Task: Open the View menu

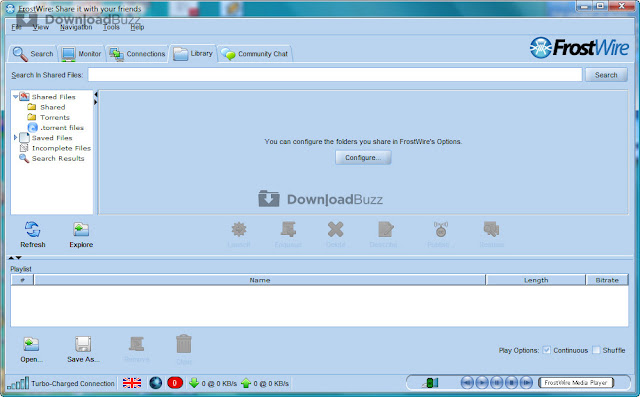Action: tap(40, 27)
